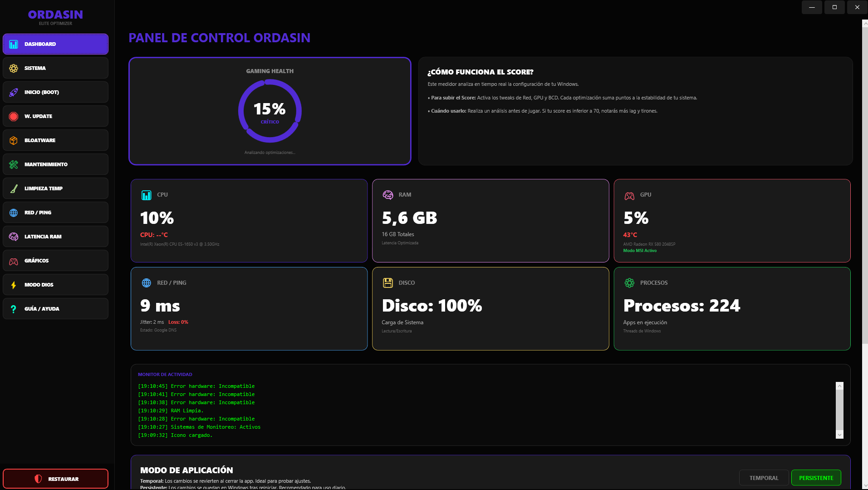Click the brain icon on the RAM card
This screenshot has height=490, width=868.
click(x=388, y=194)
